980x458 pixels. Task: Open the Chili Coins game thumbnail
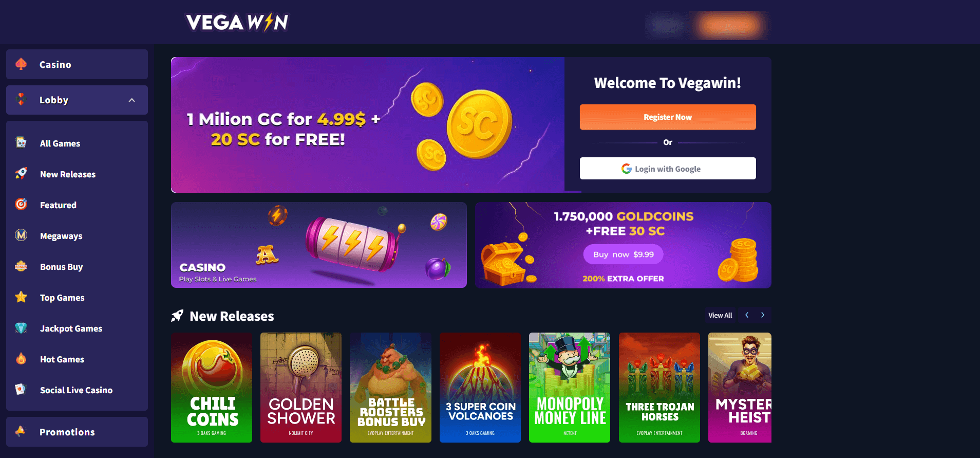[x=212, y=388]
